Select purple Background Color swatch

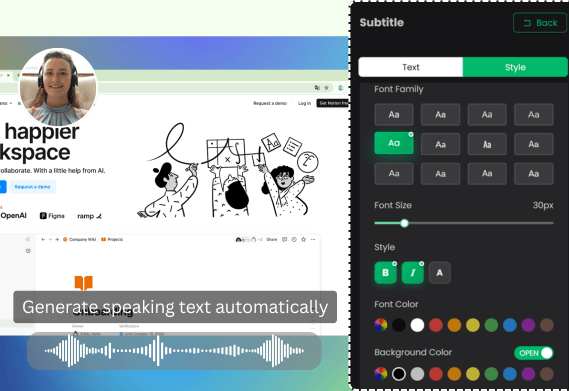(x=528, y=374)
